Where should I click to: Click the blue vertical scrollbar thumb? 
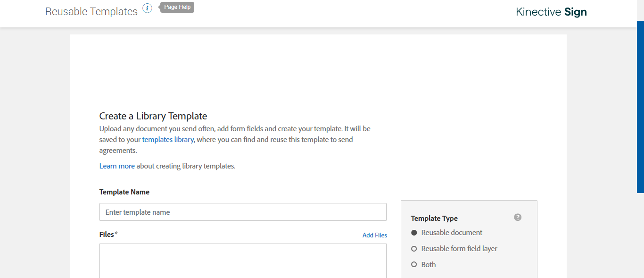point(640,107)
